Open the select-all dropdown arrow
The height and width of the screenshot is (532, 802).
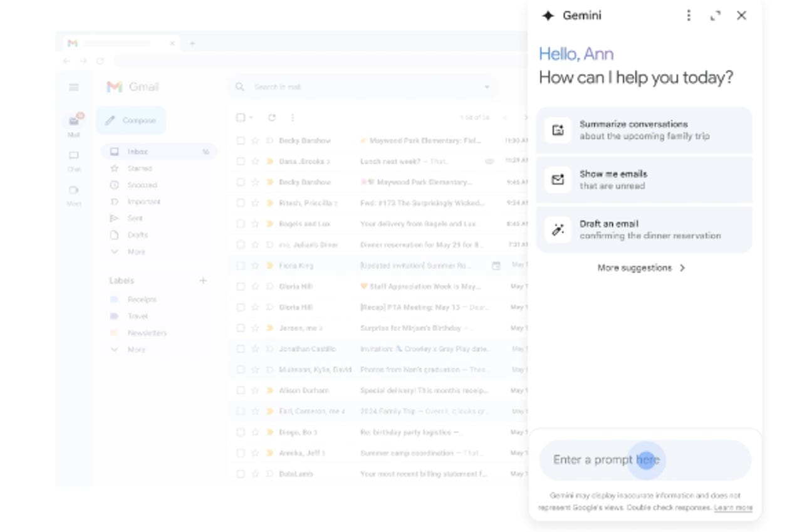[251, 117]
